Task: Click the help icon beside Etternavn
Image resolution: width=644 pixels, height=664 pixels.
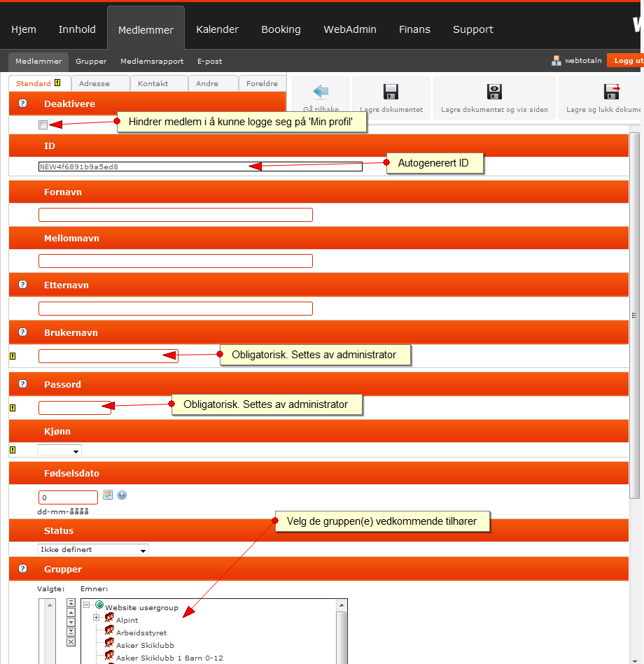Action: pyautogui.click(x=23, y=285)
